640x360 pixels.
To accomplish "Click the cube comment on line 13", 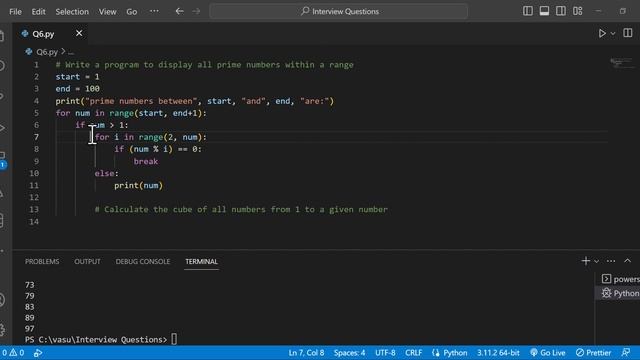I will 241,209.
